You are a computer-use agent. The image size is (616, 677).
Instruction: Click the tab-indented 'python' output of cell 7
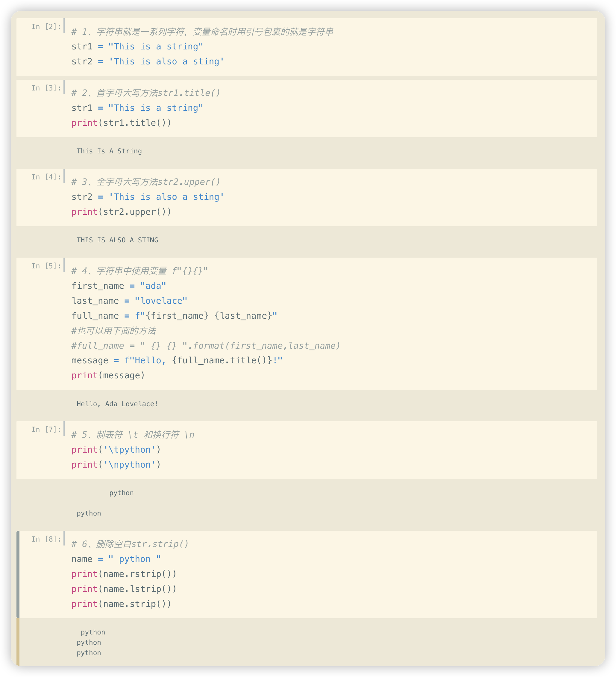(122, 493)
